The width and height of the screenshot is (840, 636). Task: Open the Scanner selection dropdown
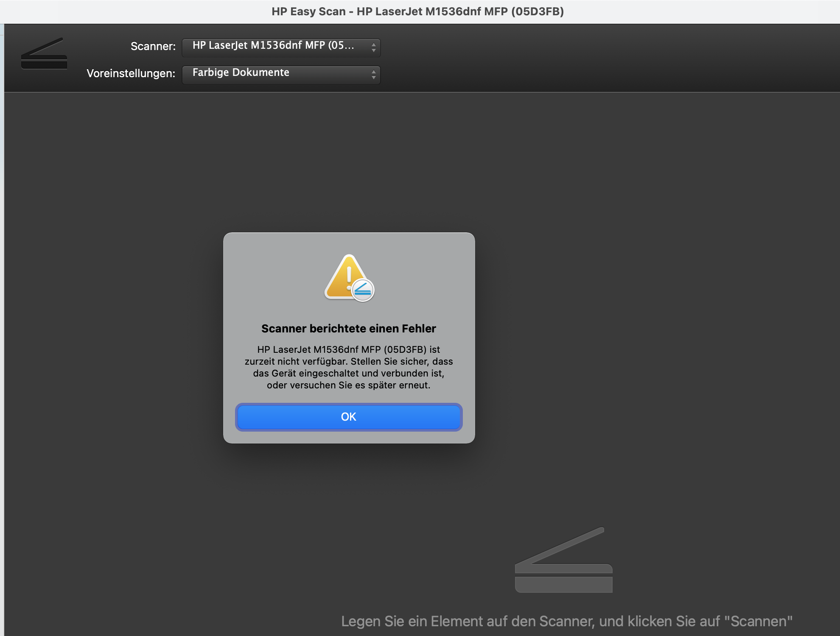tap(281, 48)
